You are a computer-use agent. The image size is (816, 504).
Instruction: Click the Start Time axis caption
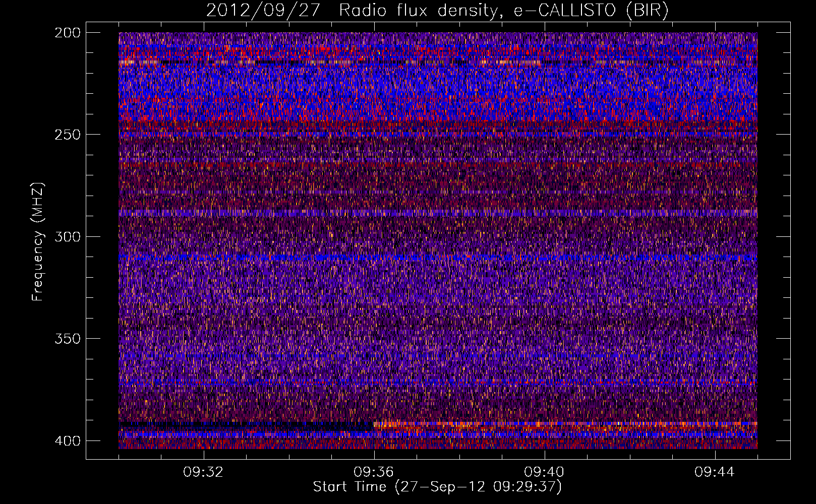[437, 487]
